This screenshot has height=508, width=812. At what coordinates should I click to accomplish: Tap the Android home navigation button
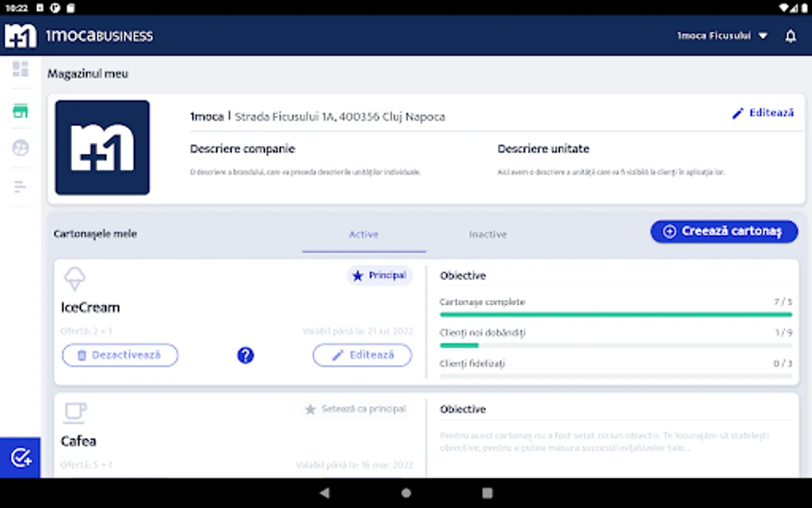pyautogui.click(x=406, y=493)
